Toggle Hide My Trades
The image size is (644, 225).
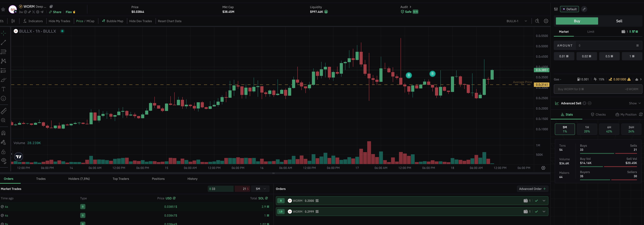click(59, 21)
